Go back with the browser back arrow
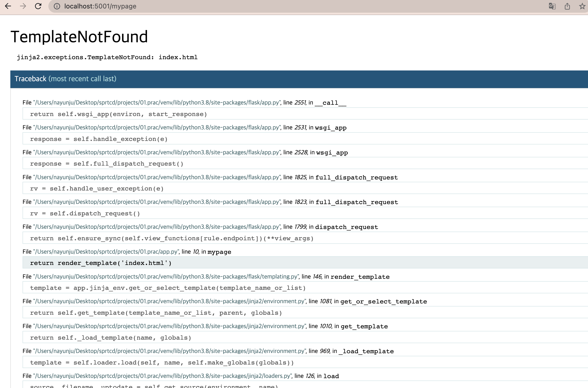The width and height of the screenshot is (588, 388). 8,6
